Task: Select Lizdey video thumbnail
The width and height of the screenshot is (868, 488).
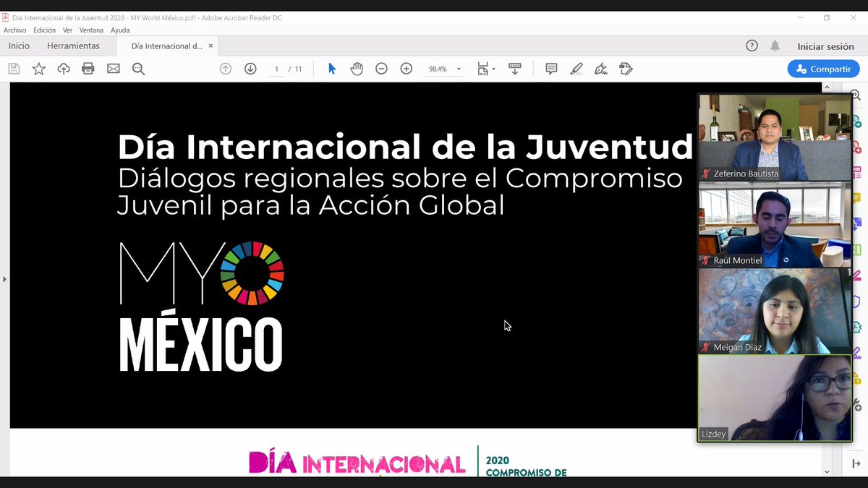Action: pos(774,398)
